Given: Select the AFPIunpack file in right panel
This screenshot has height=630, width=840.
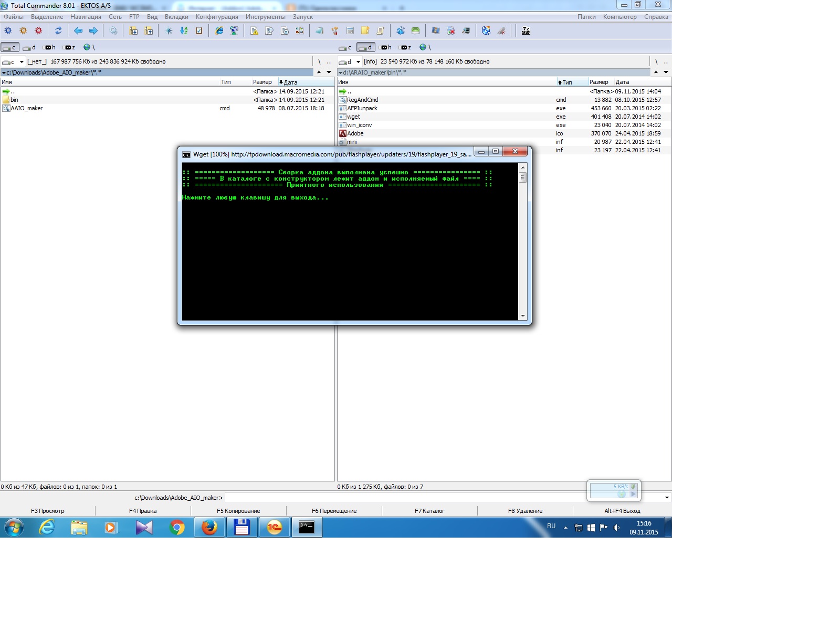Looking at the screenshot, I should point(362,108).
